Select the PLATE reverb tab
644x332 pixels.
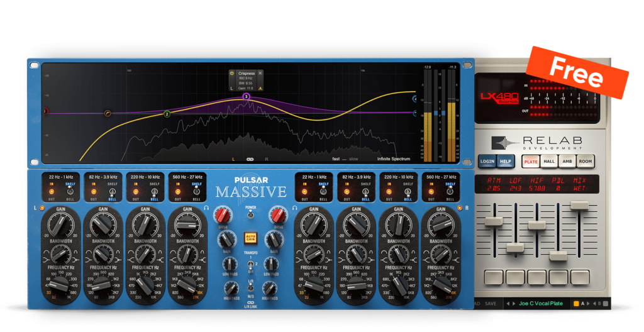pyautogui.click(x=530, y=162)
